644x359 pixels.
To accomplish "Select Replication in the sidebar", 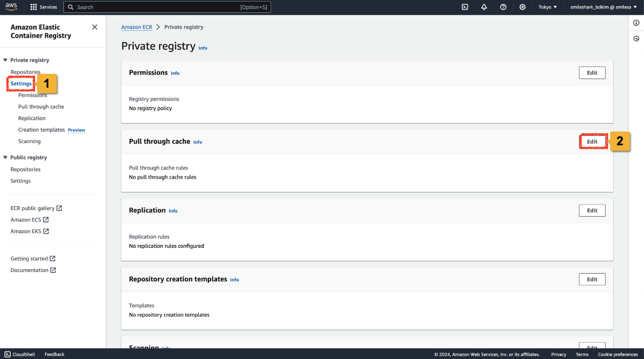I will click(x=32, y=119).
